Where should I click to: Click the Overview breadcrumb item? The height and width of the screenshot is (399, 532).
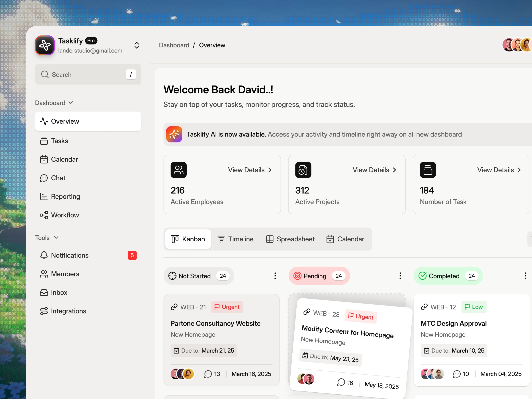212,45
